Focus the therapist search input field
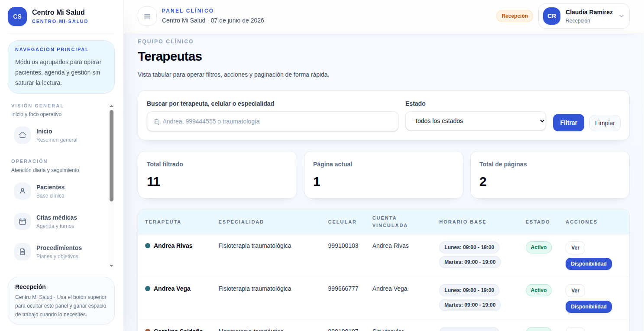644x331 pixels. (x=272, y=121)
